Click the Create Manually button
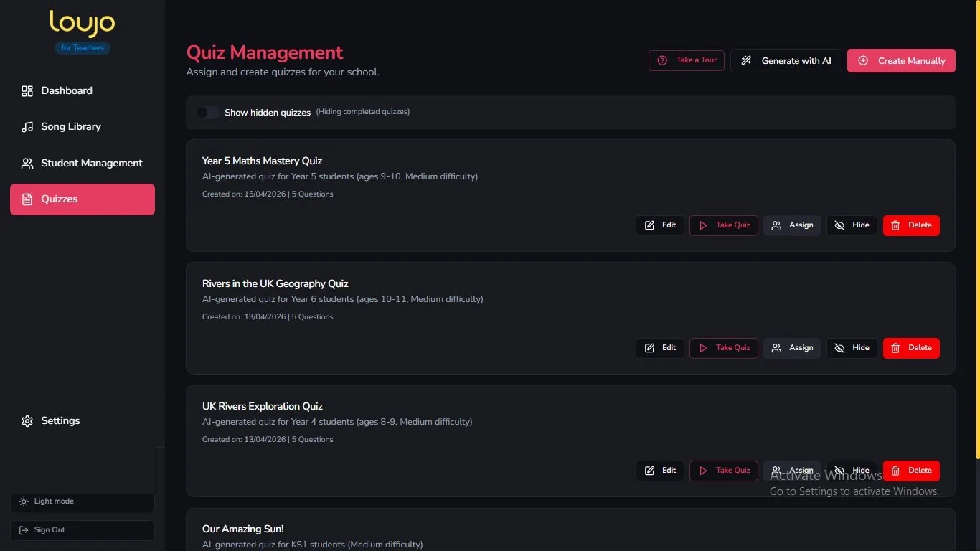Viewport: 980px width, 551px height. 901,61
